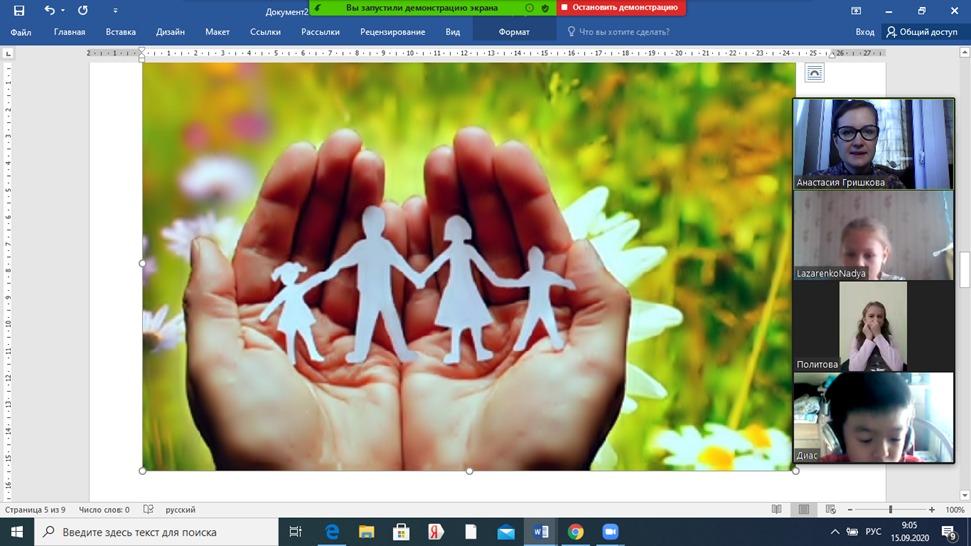Click the Общий доступ share button

tap(921, 32)
